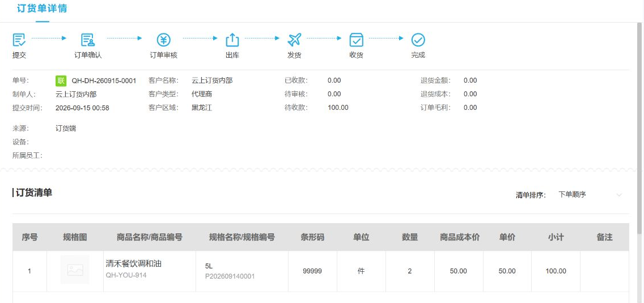The width and height of the screenshot is (644, 303).
Task: Click submit time 2026-09-15 00:58
Action: click(82, 108)
